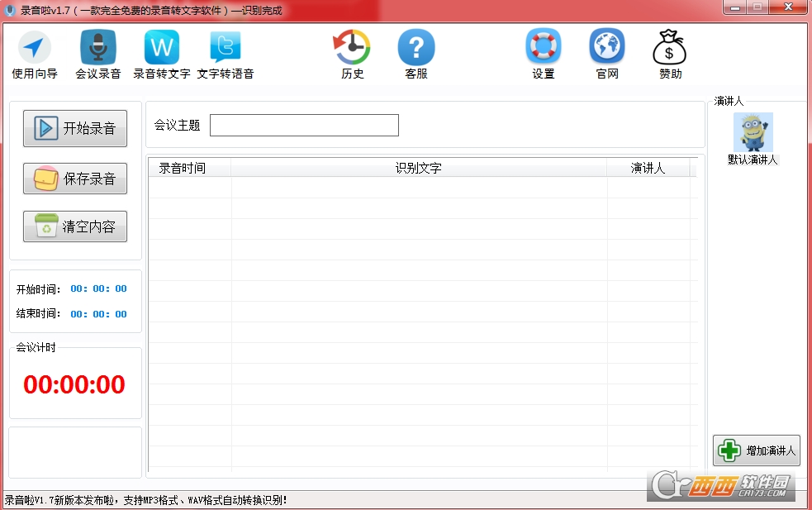Select the 会议录音 microphone icon
812x510 pixels.
point(97,48)
